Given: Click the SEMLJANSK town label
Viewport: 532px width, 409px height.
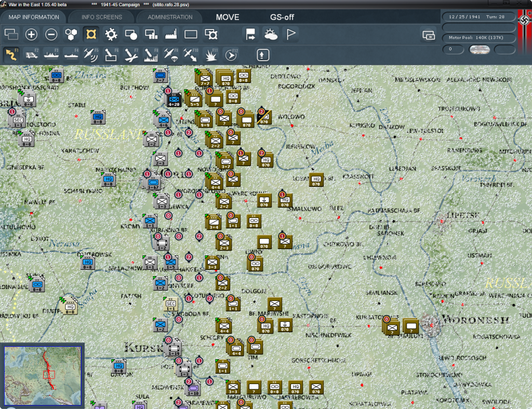Looking at the screenshot, I should (x=382, y=292).
